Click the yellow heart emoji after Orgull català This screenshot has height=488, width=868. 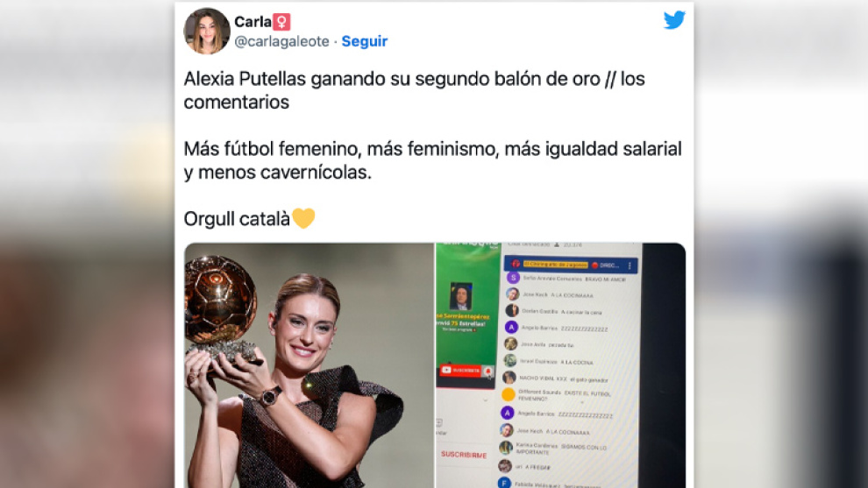pyautogui.click(x=303, y=218)
